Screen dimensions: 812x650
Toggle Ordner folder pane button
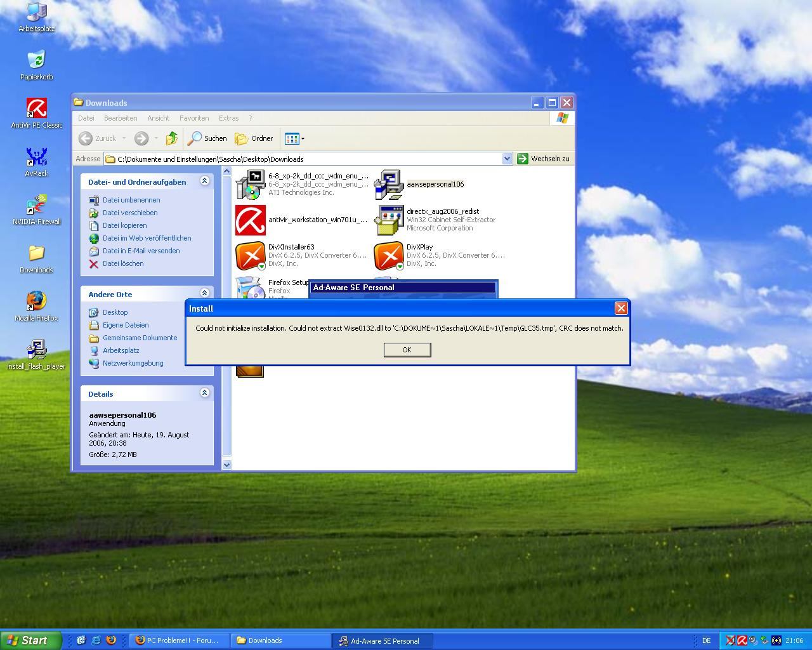pyautogui.click(x=254, y=138)
